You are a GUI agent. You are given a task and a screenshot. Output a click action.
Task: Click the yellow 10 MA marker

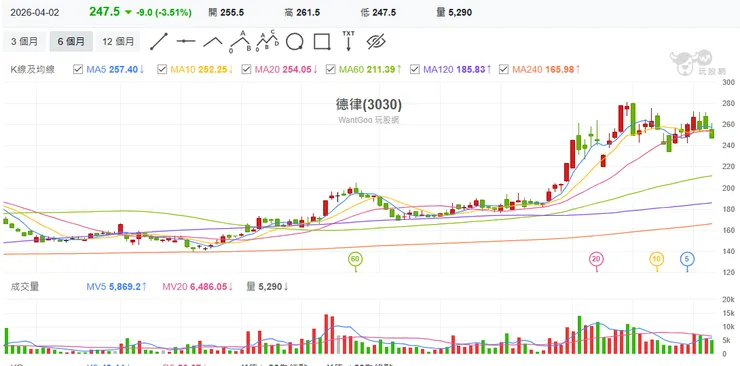pyautogui.click(x=656, y=259)
